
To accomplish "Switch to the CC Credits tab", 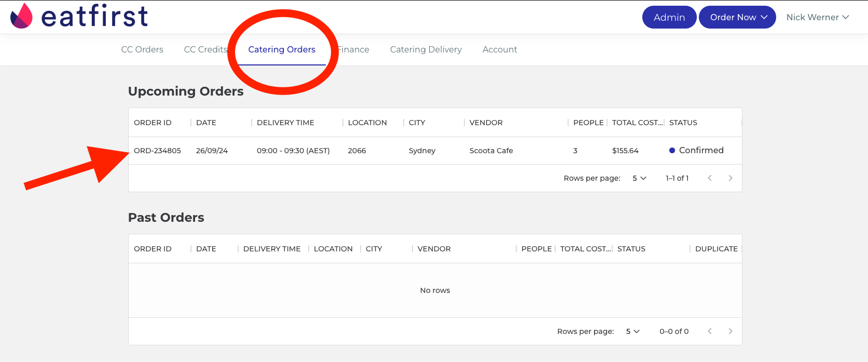I will 206,49.
